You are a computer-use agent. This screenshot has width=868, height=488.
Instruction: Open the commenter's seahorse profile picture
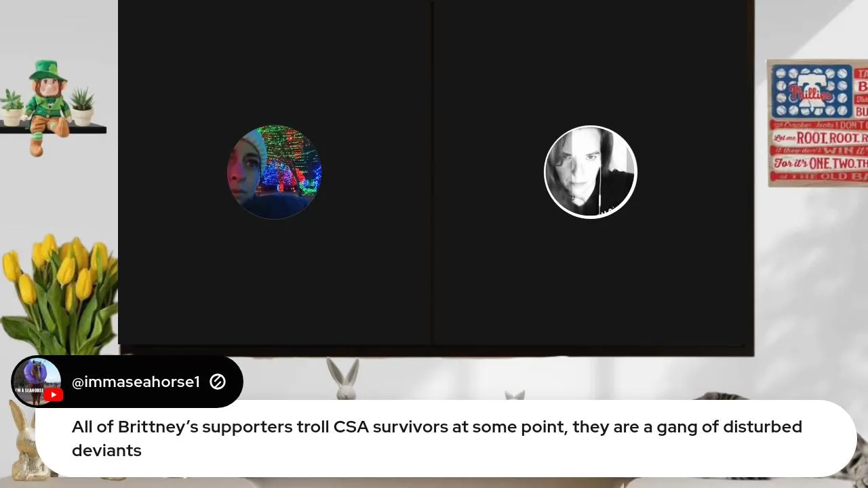pos(37,382)
